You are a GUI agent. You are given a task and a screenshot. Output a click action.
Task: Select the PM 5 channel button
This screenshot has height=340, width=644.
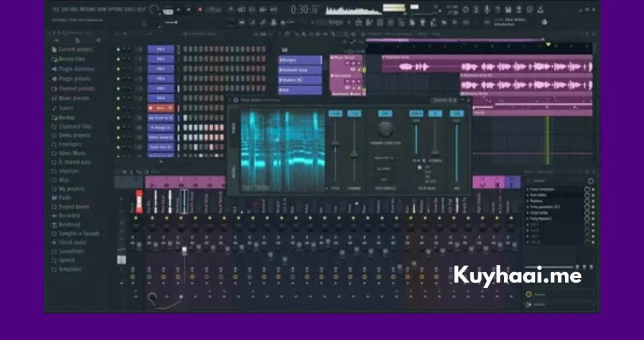pos(160,89)
